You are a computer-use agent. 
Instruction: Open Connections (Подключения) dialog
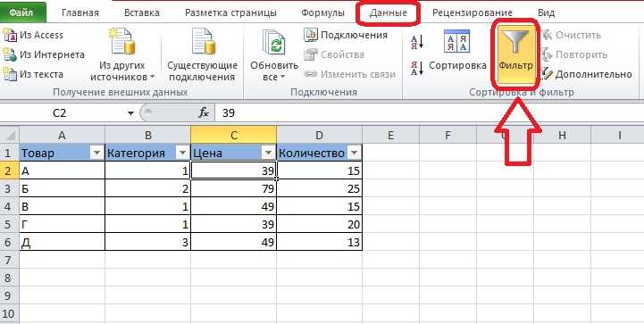point(346,35)
